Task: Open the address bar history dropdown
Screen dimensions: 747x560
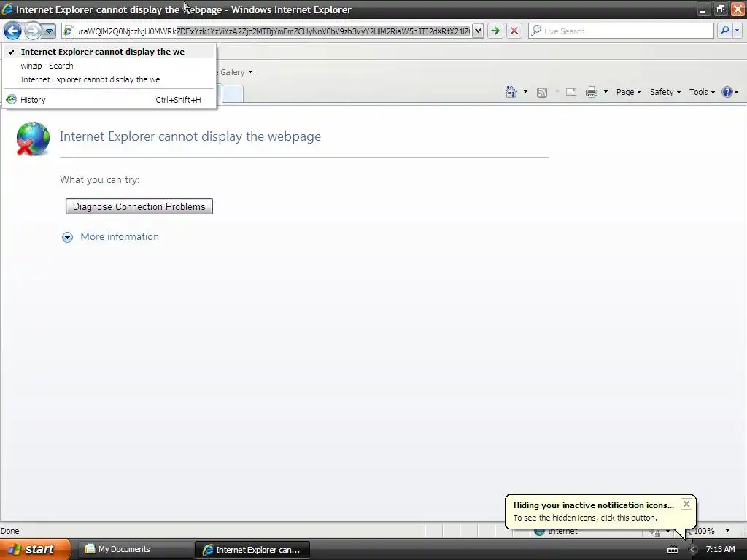Action: pyautogui.click(x=478, y=31)
